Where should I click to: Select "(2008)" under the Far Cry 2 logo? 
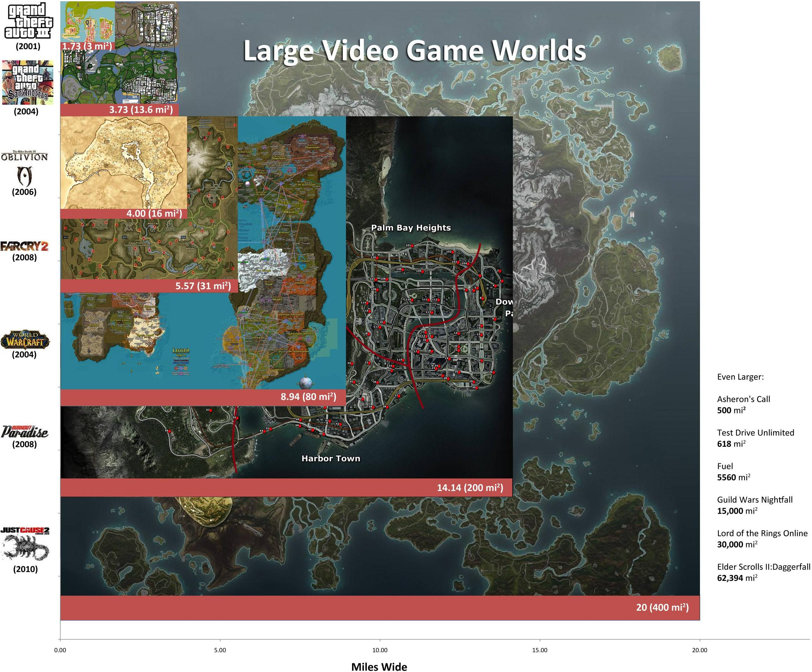coord(24,257)
